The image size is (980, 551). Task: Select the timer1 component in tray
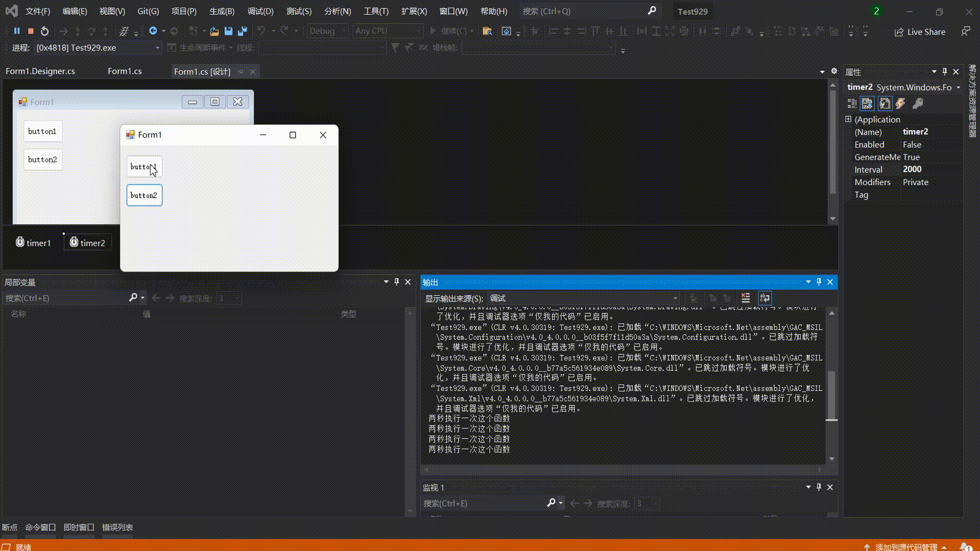[x=34, y=243]
